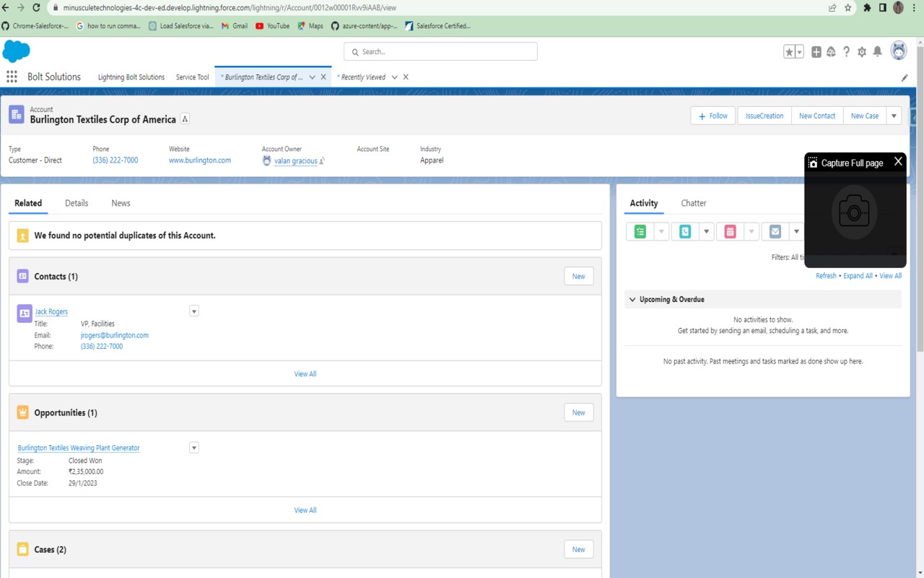Switch to the News tab
This screenshot has height=578, width=924.
point(121,203)
